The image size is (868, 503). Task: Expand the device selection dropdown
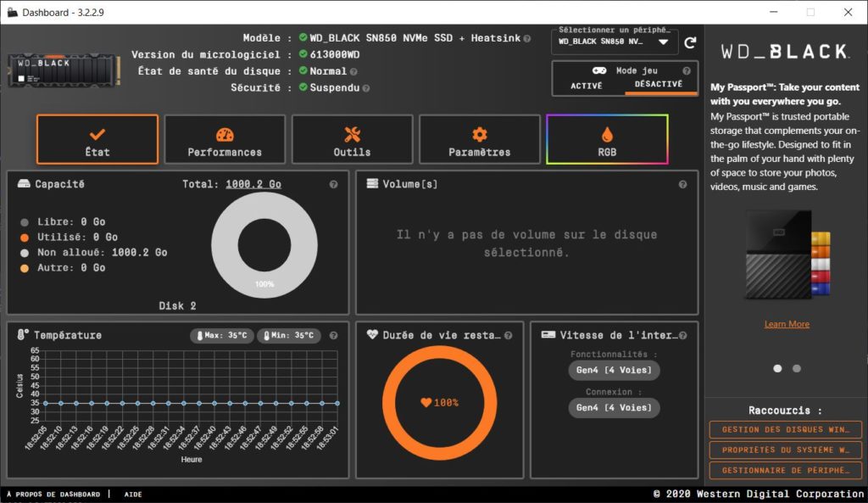pyautogui.click(x=615, y=42)
